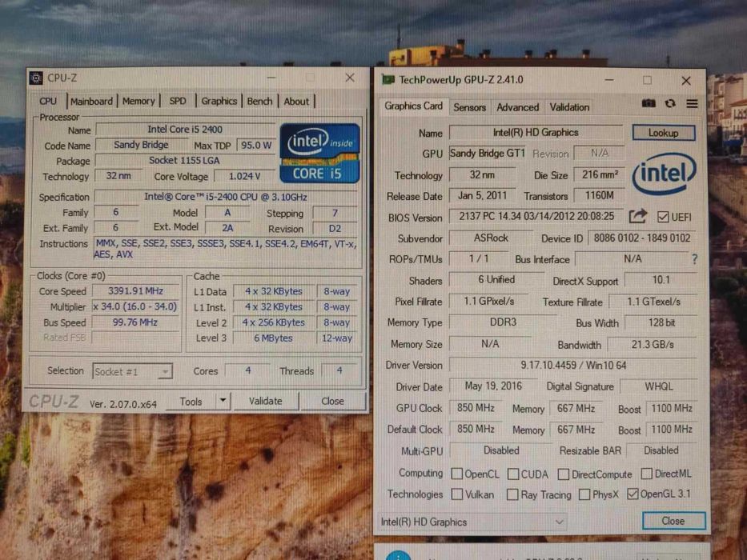Screen dimensions: 747x560
Task: Switch to the Bench tab in CPU-Z
Action: [x=259, y=101]
